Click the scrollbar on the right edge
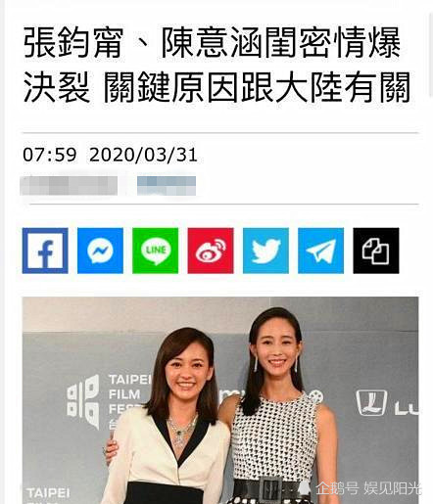The width and height of the screenshot is (433, 504). [431, 56]
